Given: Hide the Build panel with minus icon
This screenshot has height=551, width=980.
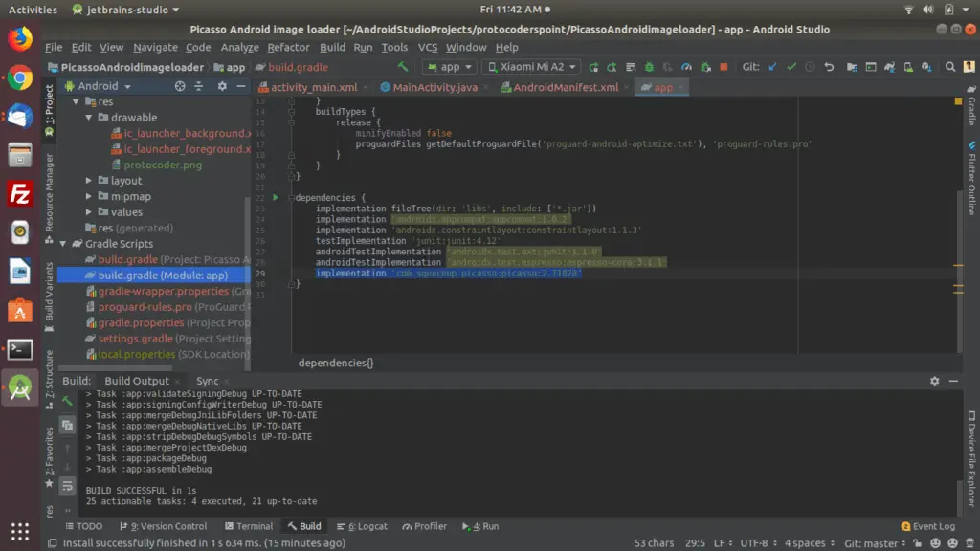Looking at the screenshot, I should 953,381.
